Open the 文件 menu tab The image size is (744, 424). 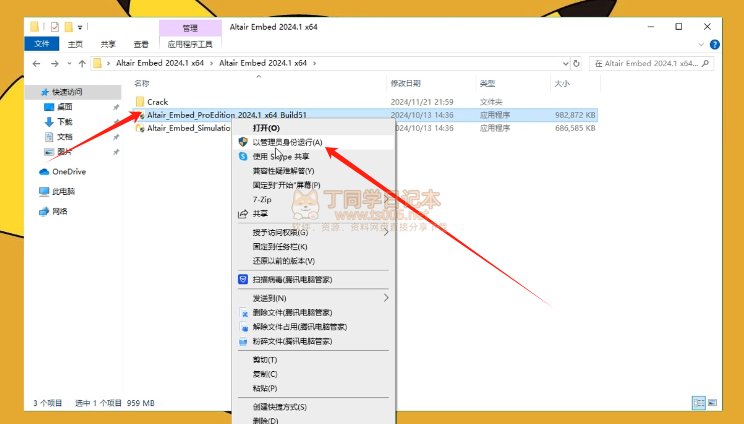pos(42,44)
